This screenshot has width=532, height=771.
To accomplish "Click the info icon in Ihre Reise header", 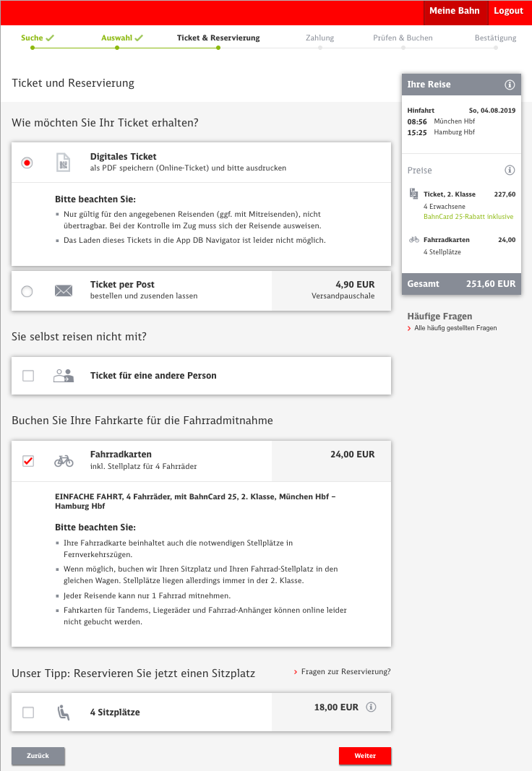I will click(510, 85).
